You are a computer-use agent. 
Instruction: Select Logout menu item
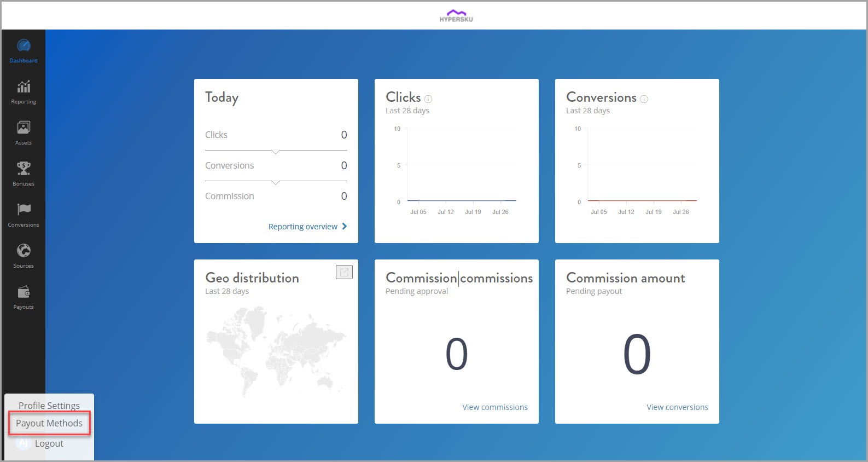pos(49,443)
